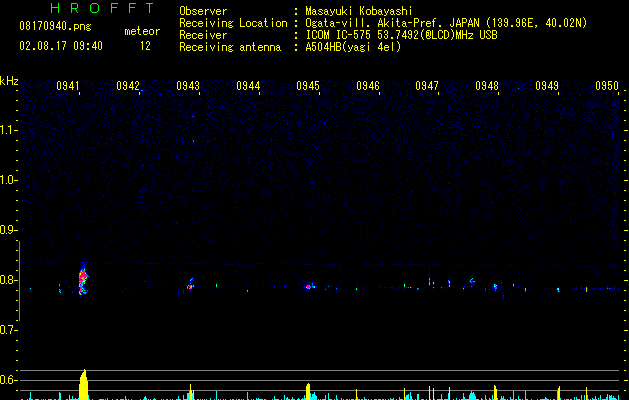629x400 pixels.
Task: Select observer name Masayuki Kobayashi
Action: [359, 11]
